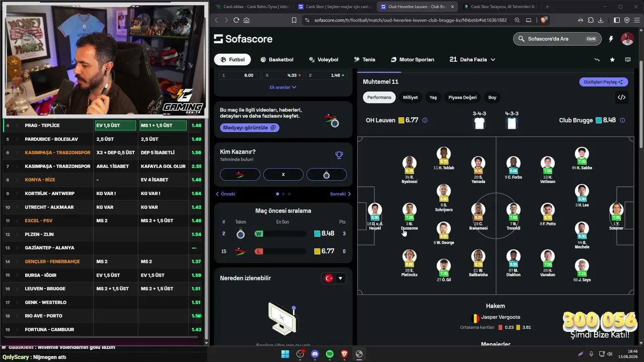The width and height of the screenshot is (644, 362).
Task: Click Club Brugge 4-3-3 formation shirt
Action: (x=512, y=123)
